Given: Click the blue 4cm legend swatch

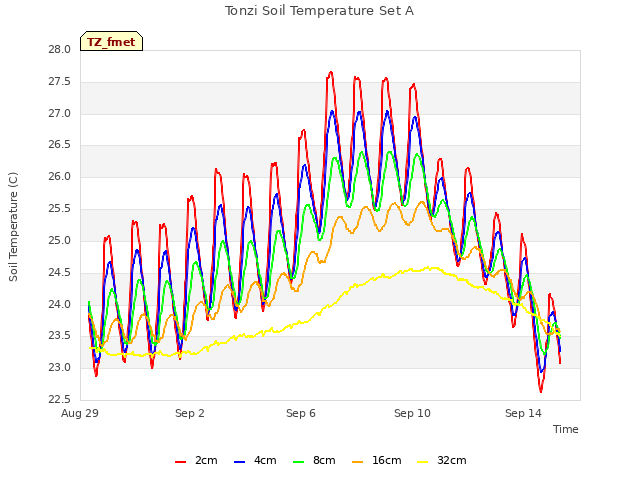Looking at the screenshot, I should 240,461.
